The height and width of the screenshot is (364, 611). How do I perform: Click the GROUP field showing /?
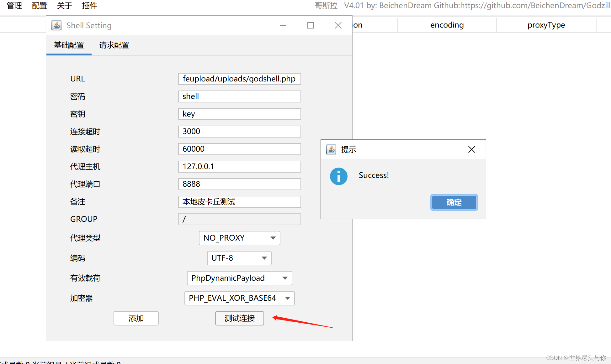coord(240,219)
